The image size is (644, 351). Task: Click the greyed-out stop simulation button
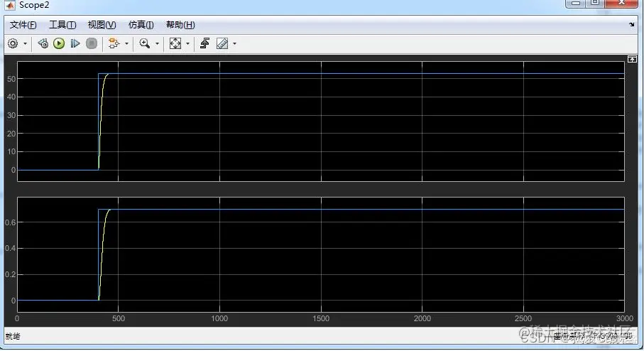pyautogui.click(x=92, y=43)
